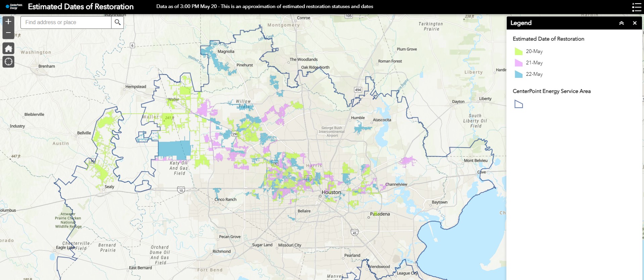Click the Humble label
Screen dimensions: 644x280
click(358, 118)
